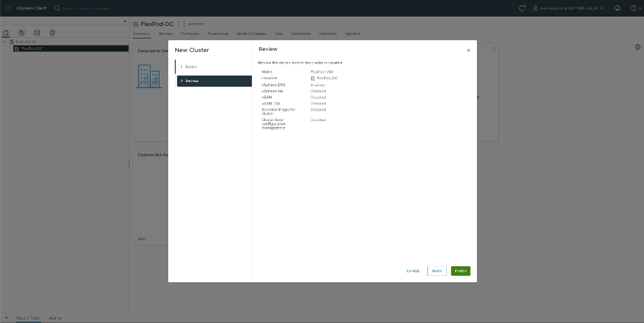644x323 pixels.
Task: Go to Basics step in wizard
Action: (x=214, y=67)
